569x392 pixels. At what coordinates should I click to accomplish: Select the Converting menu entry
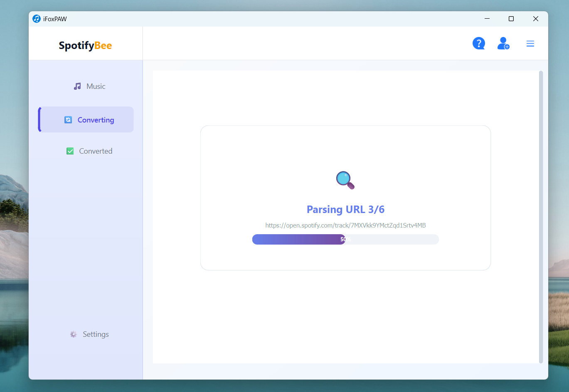96,120
